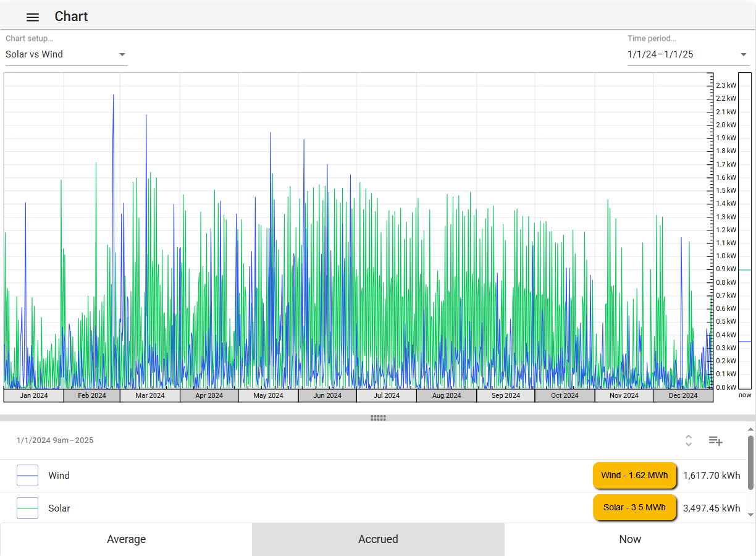Click the 1,617.70 kWh value
Screen dimensions: 756x556
click(x=712, y=476)
